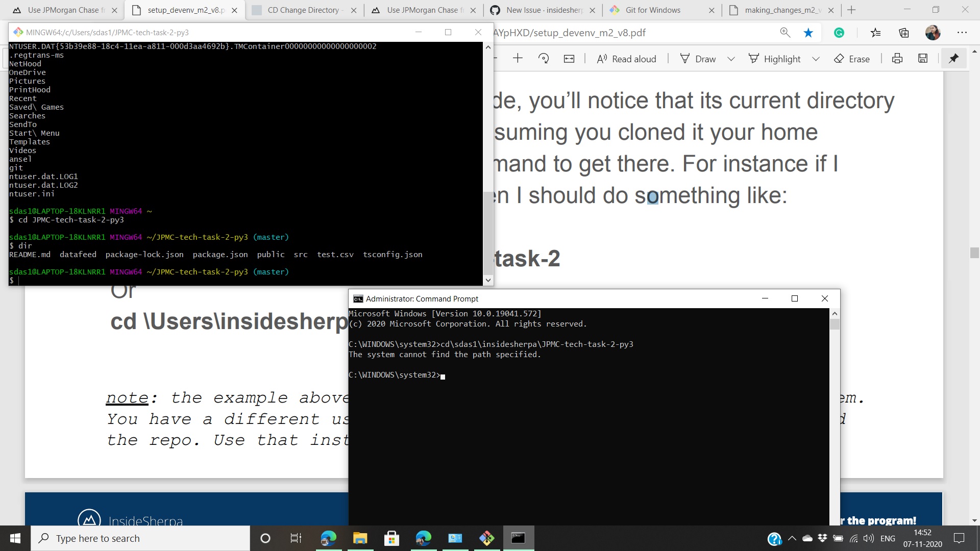Open the Highlight options dropdown
The image size is (980, 551).
click(x=816, y=59)
